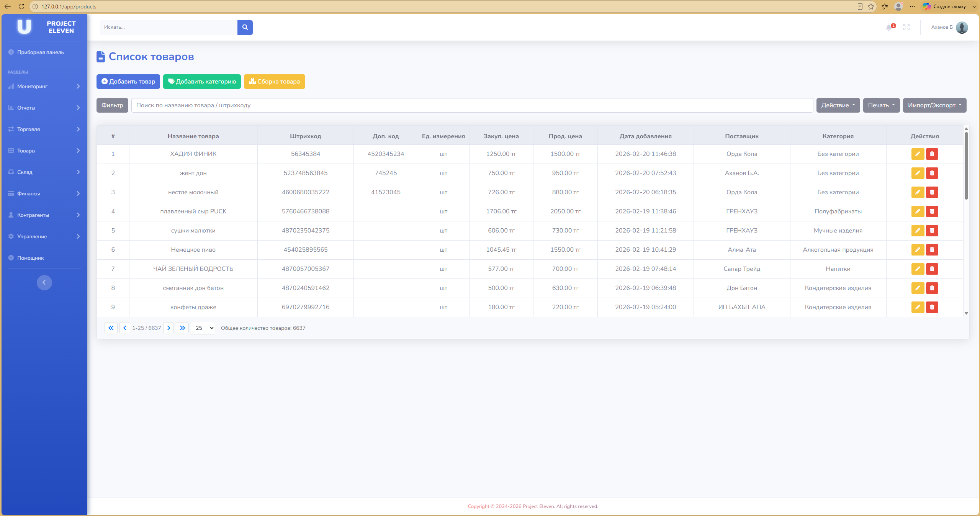Delete the Немецкое пиво product
980x516 pixels.
932,250
